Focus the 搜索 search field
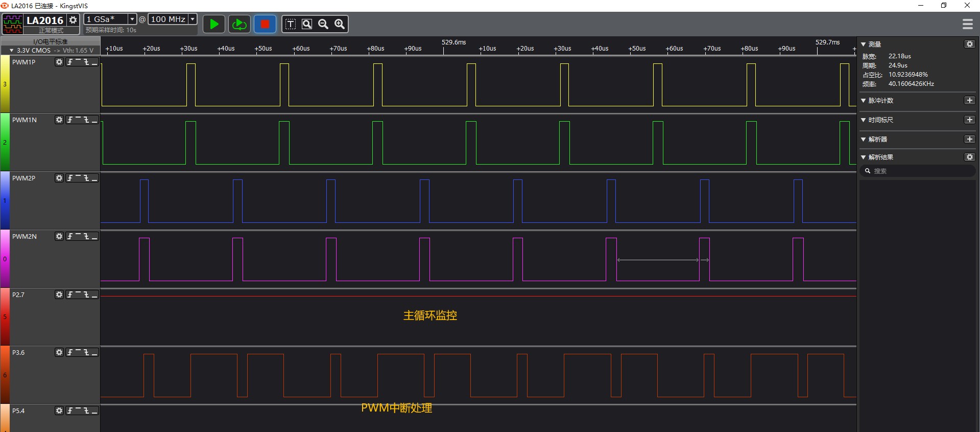This screenshot has width=980, height=432. (917, 171)
